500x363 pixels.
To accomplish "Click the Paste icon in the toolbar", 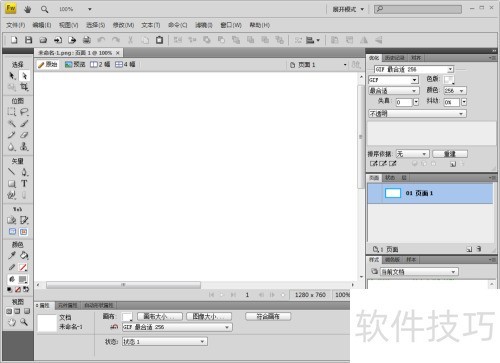I will pos(159,40).
